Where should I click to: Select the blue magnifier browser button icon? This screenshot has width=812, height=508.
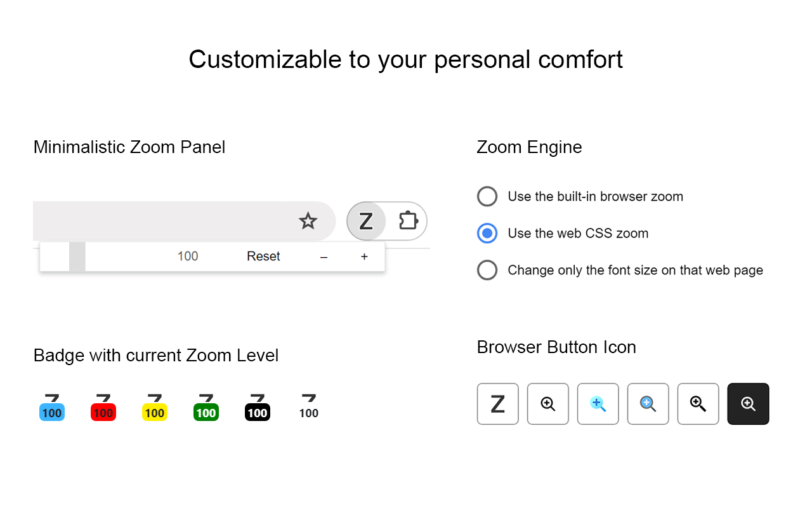coord(598,404)
